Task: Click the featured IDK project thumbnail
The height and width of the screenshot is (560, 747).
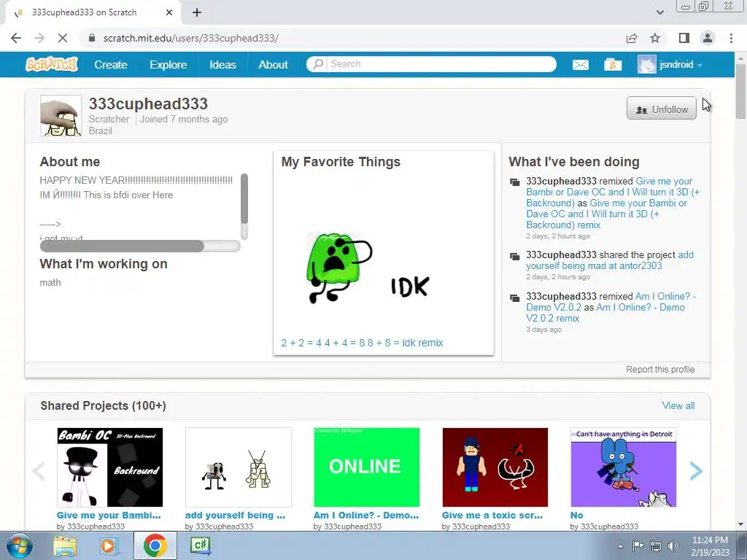Action: click(x=384, y=254)
